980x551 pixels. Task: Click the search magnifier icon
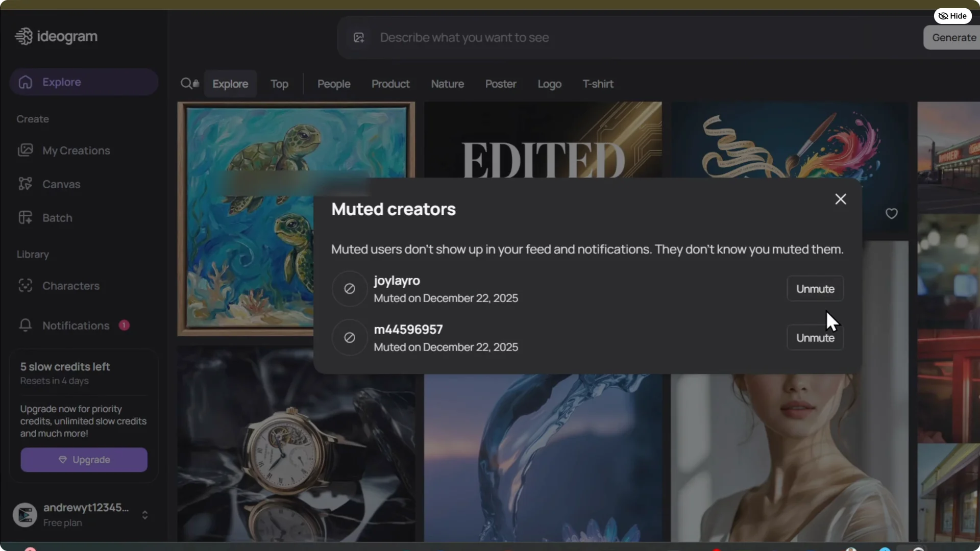[187, 83]
